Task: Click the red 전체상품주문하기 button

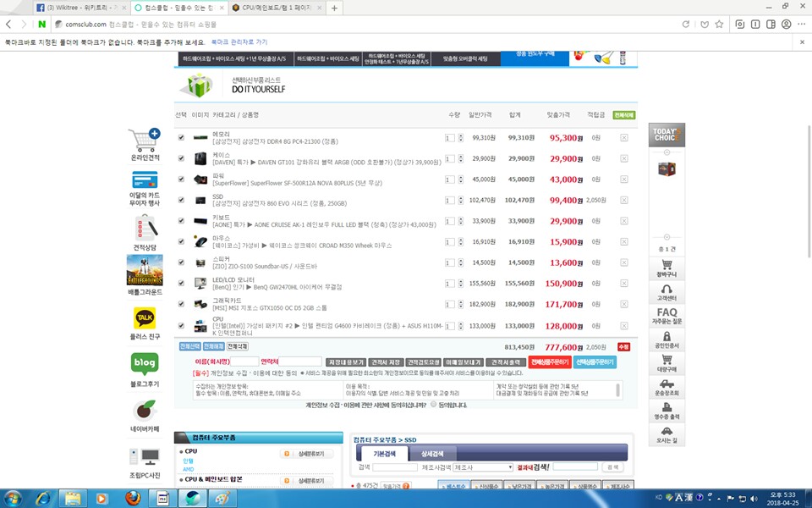Action: pyautogui.click(x=550, y=362)
